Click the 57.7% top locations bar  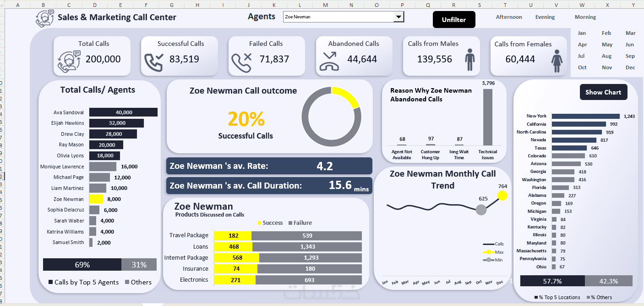(x=552, y=281)
